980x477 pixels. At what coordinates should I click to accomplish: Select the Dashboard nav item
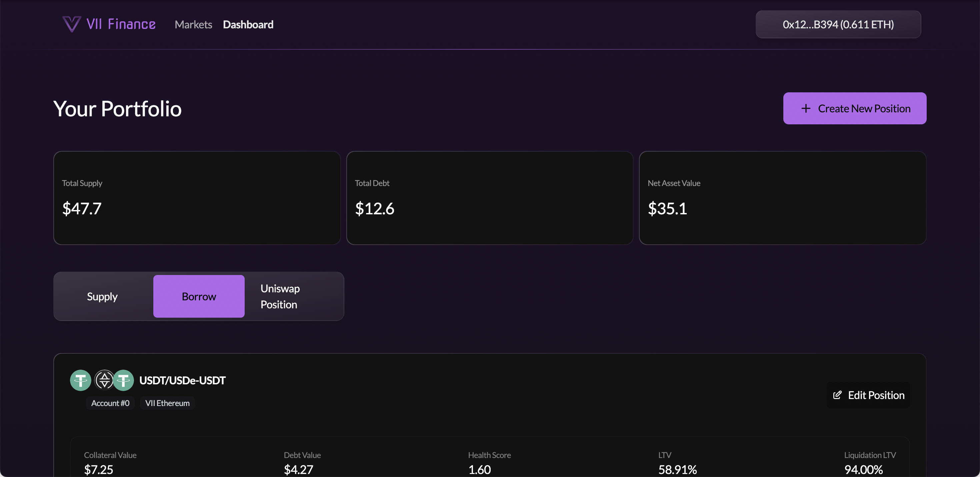click(248, 24)
